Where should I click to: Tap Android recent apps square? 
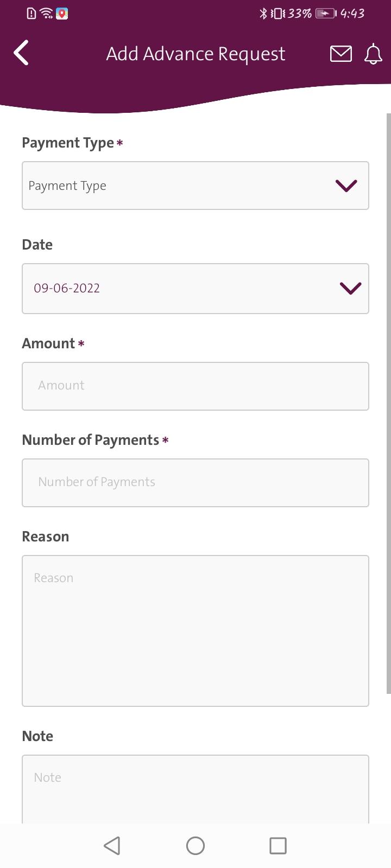pyautogui.click(x=278, y=845)
